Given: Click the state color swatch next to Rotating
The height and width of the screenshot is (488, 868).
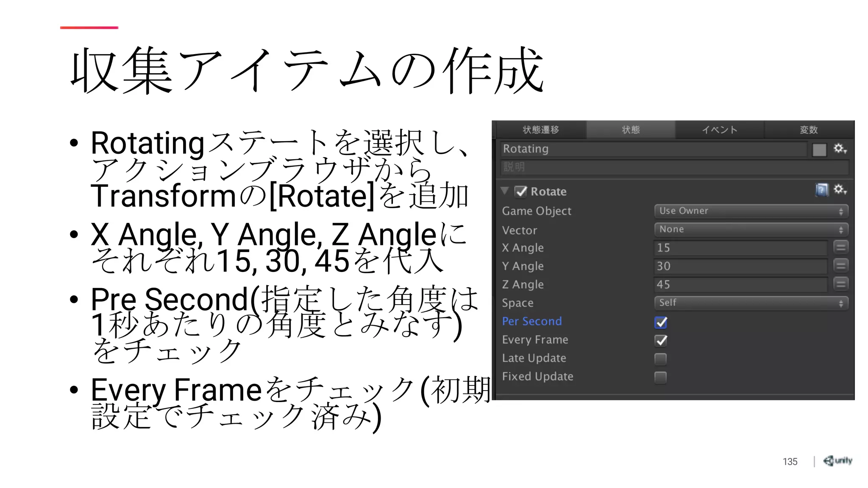Looking at the screenshot, I should [819, 150].
